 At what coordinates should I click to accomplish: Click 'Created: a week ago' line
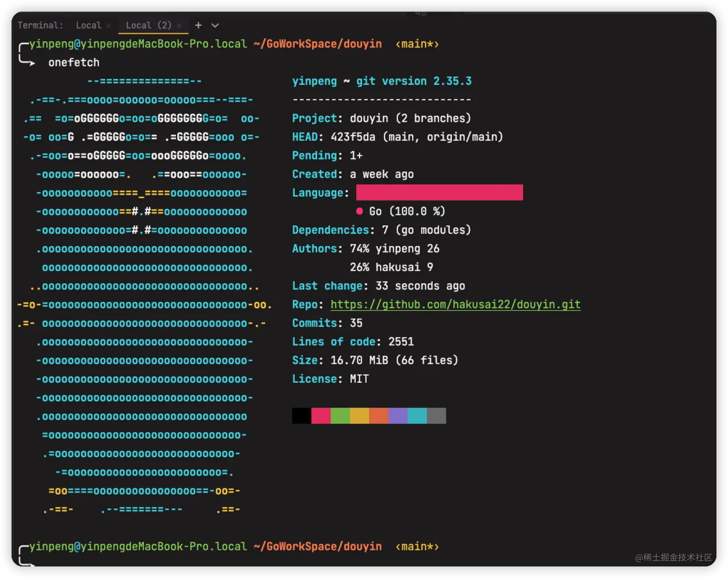click(x=353, y=174)
